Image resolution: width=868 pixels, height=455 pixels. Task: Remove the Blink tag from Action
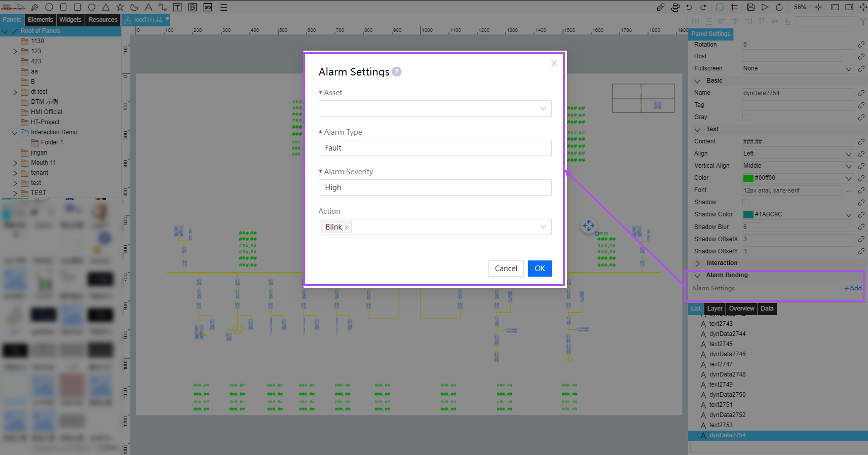tap(346, 228)
